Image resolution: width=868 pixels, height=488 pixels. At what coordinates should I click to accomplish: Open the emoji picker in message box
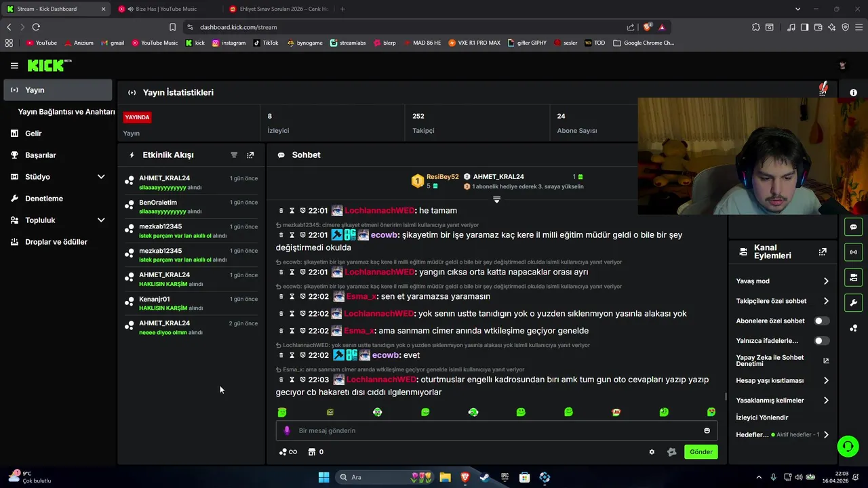coord(707,430)
